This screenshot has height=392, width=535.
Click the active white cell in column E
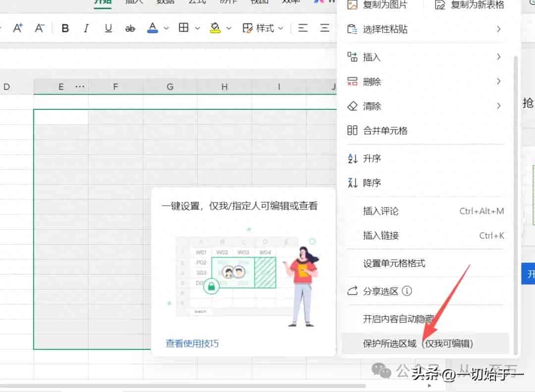pyautogui.click(x=61, y=117)
